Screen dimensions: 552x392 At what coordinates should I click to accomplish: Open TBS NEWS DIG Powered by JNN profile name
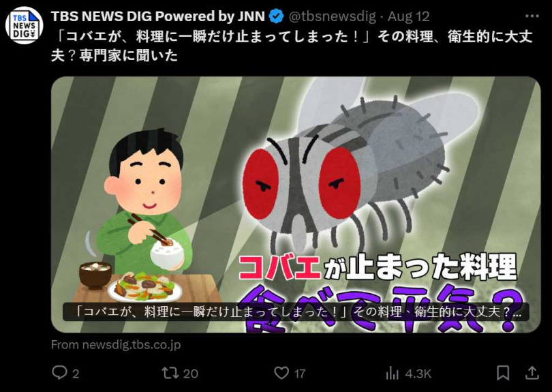click(157, 16)
